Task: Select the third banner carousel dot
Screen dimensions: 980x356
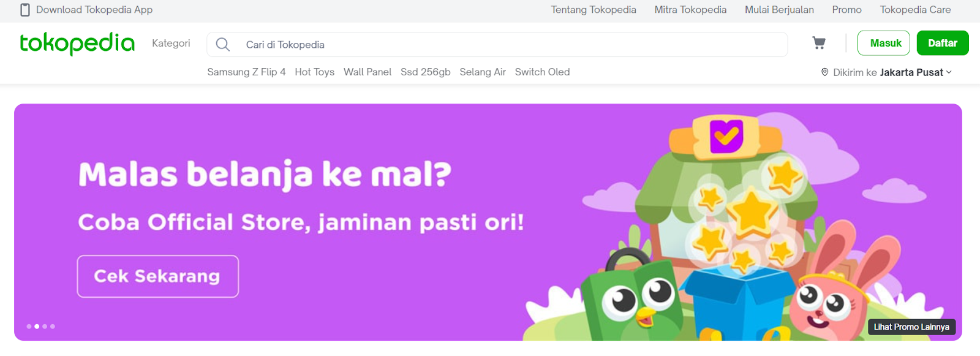Action: point(45,327)
